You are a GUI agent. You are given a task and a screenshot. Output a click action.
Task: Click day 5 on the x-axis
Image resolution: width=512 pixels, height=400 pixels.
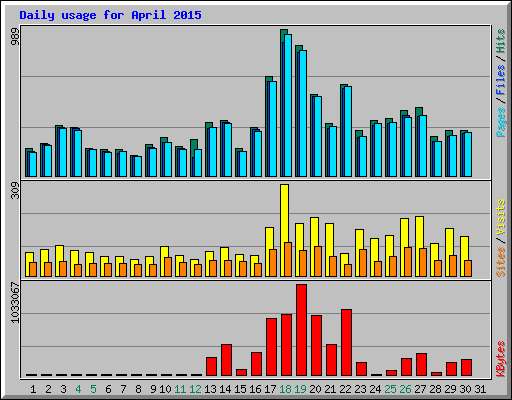(x=93, y=389)
